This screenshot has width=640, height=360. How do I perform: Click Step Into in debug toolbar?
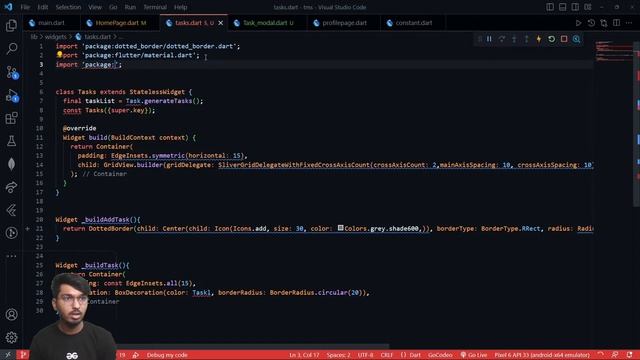[514, 39]
